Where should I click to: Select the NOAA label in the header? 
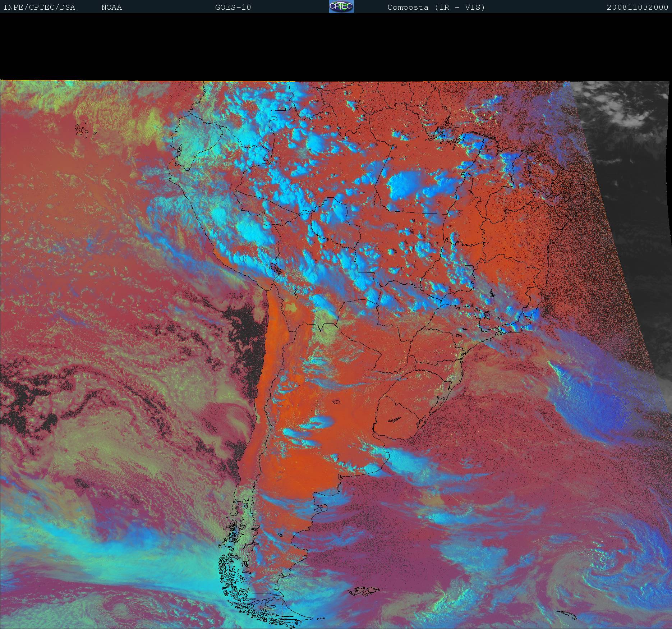pyautogui.click(x=111, y=7)
